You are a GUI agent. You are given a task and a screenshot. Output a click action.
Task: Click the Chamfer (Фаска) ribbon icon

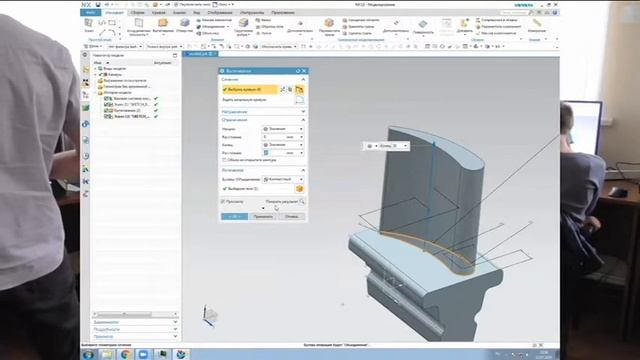(258, 20)
